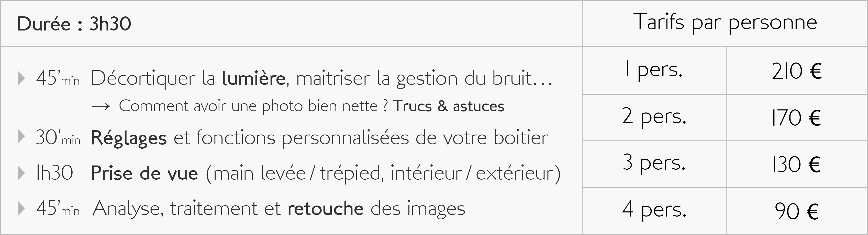This screenshot has width=868, height=235.
Task: Choose the 3 pers. option
Action: [x=654, y=163]
